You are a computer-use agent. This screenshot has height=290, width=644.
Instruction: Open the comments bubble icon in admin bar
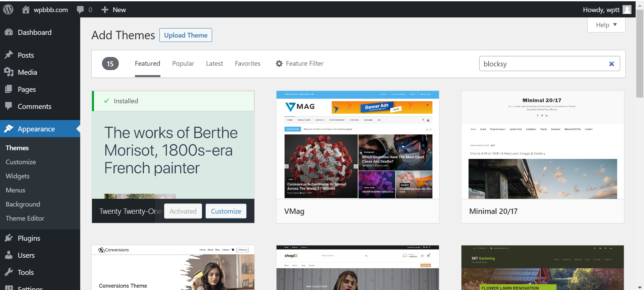80,10
